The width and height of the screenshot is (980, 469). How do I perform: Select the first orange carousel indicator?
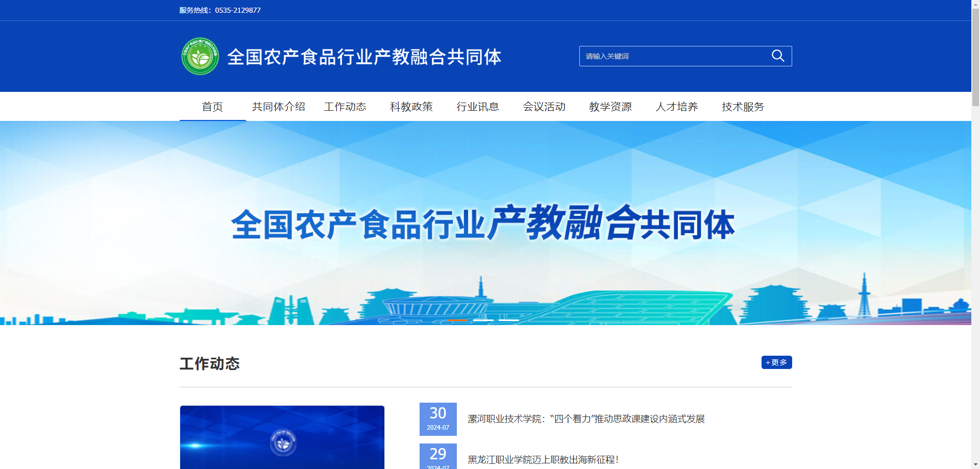458,320
